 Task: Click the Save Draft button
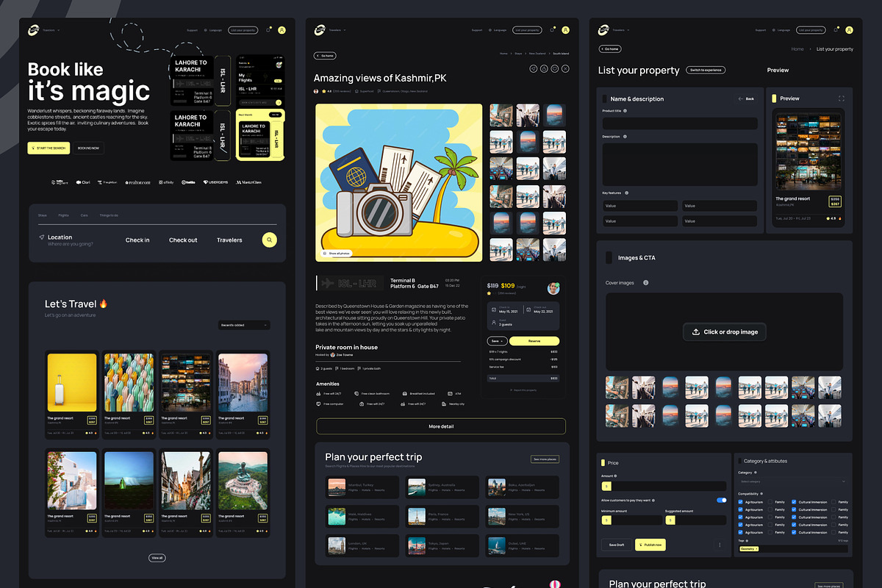coord(617,545)
